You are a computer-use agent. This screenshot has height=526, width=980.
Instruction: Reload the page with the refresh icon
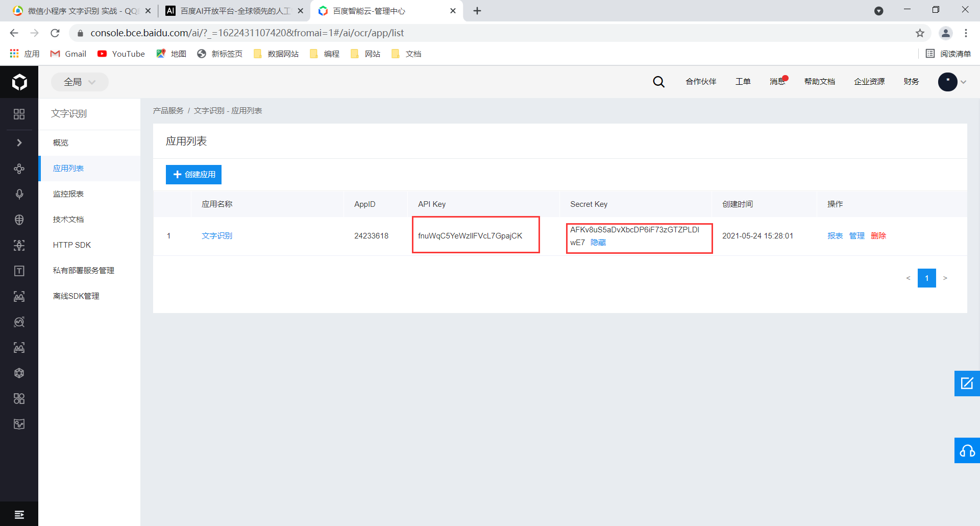(55, 33)
